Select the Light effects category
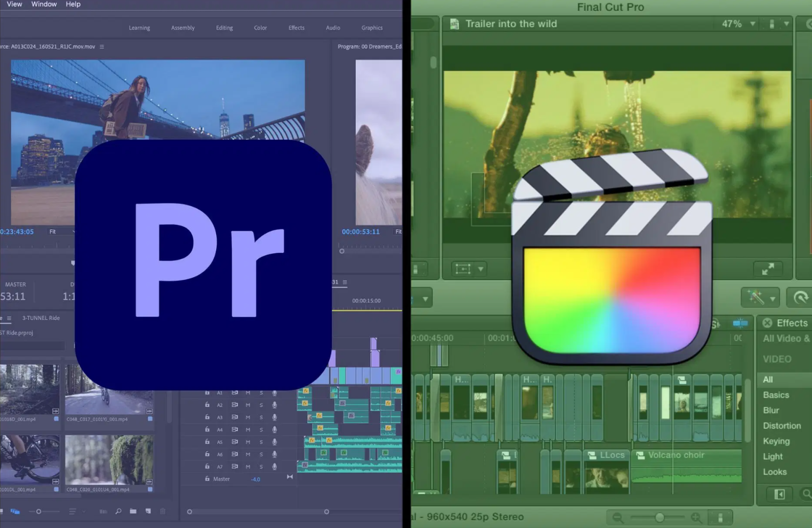812x528 pixels. [x=773, y=456]
